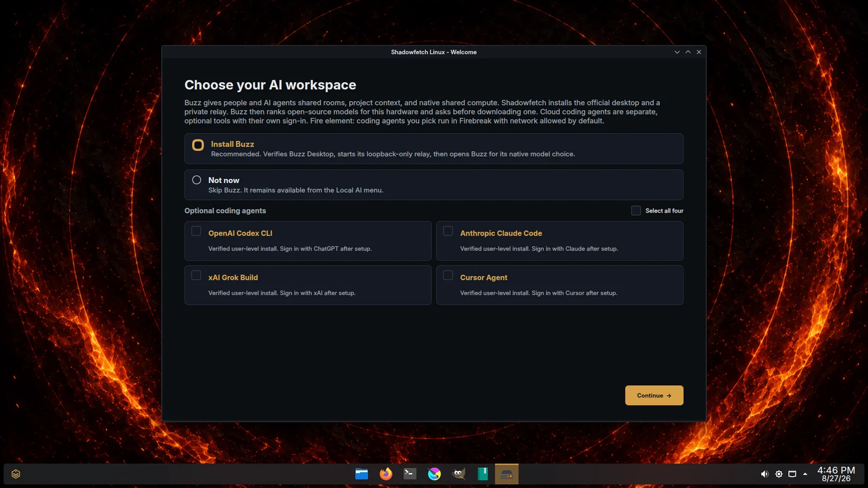Click the active Shadowfetch Welcome taskbar icon
Viewport: 868px width, 488px height.
click(507, 474)
